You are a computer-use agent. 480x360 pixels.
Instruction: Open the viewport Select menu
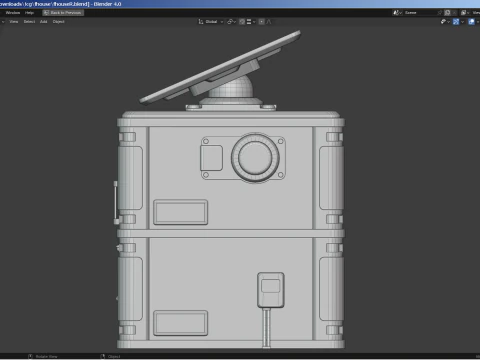[x=29, y=22]
